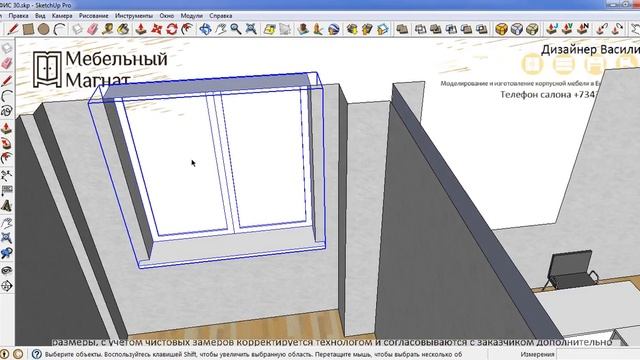Open the Рисование menu

94,16
